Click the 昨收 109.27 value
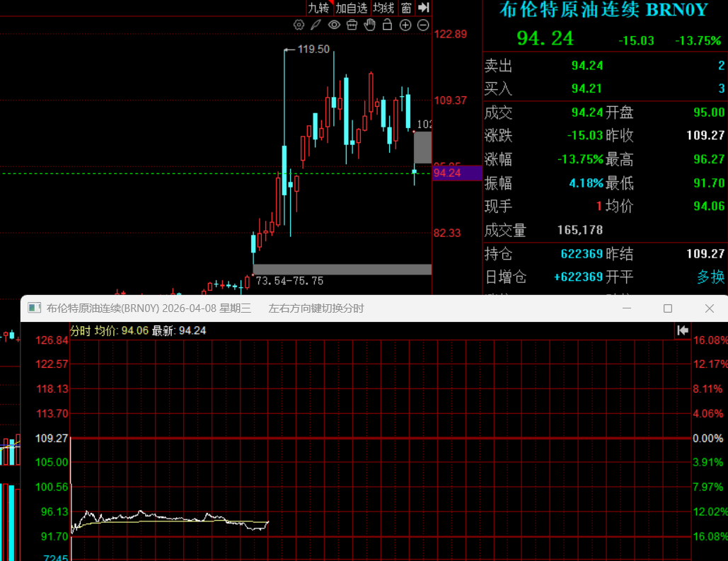The width and height of the screenshot is (728, 561). tap(705, 135)
